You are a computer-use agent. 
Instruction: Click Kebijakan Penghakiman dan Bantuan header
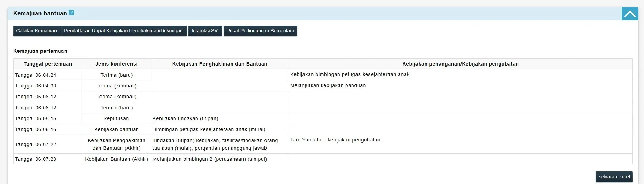point(220,64)
